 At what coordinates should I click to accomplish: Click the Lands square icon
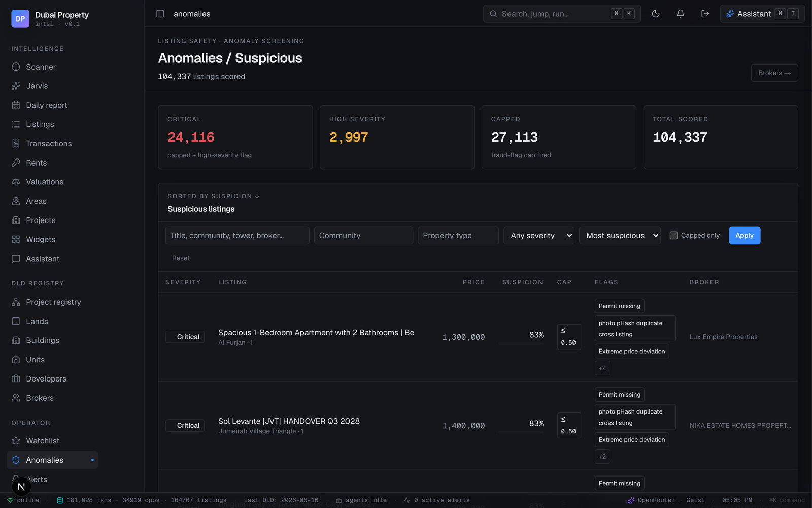[16, 322]
